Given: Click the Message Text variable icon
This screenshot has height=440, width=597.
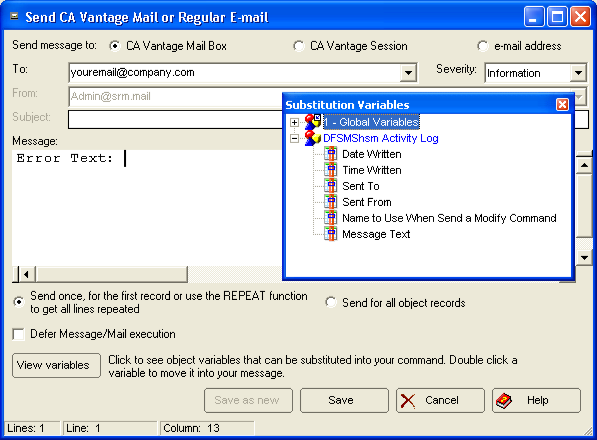Looking at the screenshot, I should 330,234.
